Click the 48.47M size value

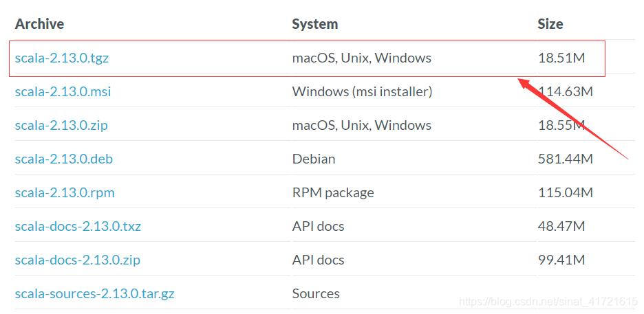(x=561, y=226)
